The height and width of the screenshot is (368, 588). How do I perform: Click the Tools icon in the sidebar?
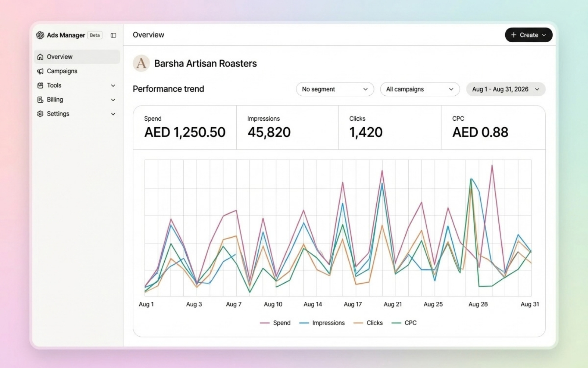point(40,85)
